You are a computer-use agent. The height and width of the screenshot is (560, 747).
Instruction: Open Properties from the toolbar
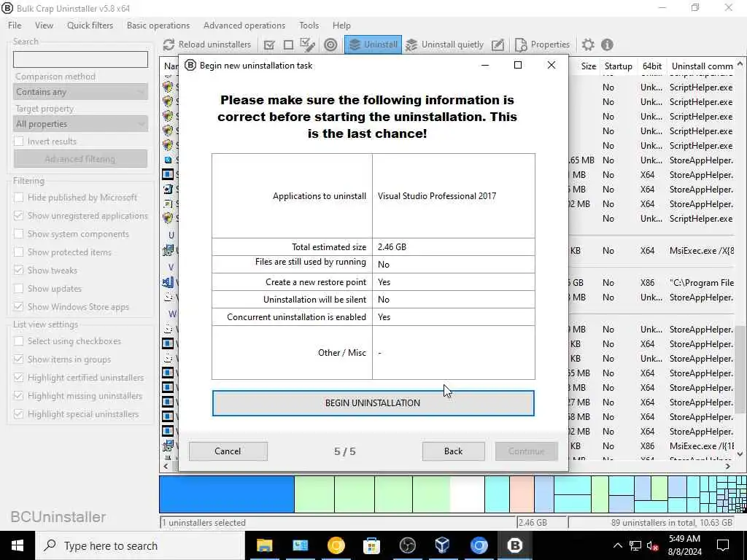click(542, 44)
